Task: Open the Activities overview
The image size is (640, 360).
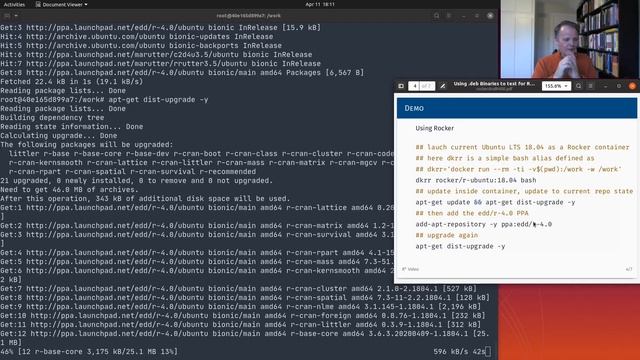Action: 14,4
